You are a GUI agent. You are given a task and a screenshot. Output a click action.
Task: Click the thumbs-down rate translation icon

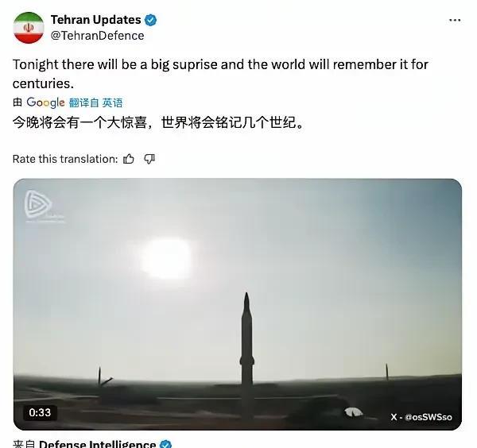click(x=149, y=159)
